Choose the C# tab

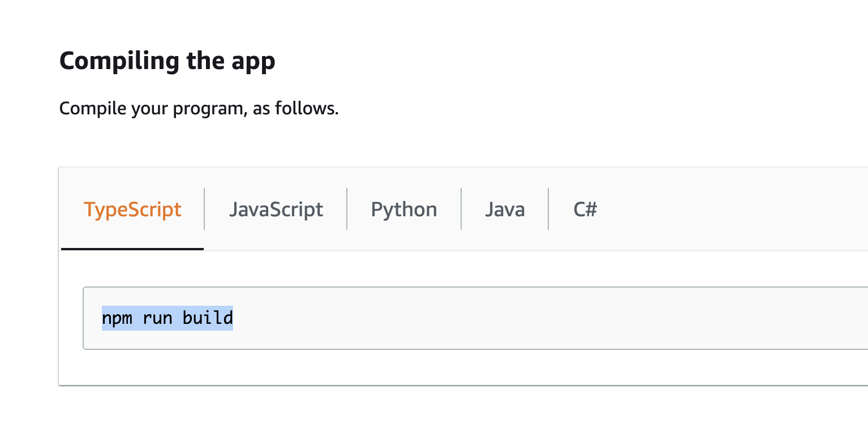tap(585, 209)
